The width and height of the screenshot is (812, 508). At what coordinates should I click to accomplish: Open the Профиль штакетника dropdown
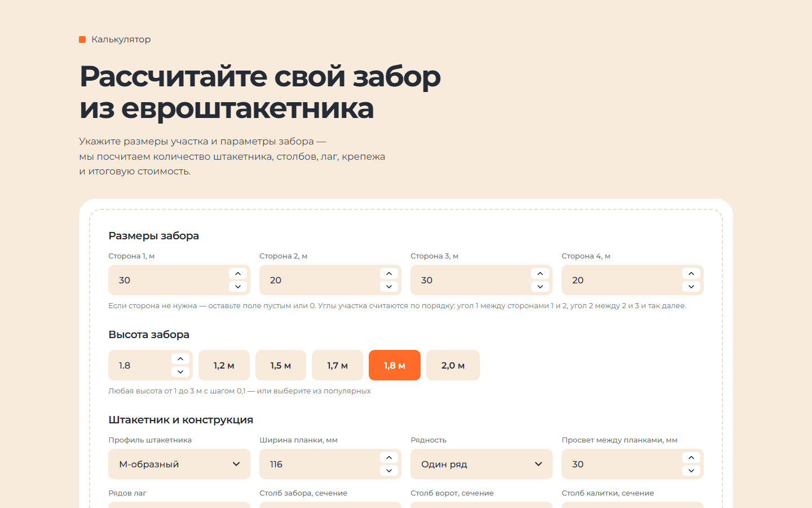(179, 464)
